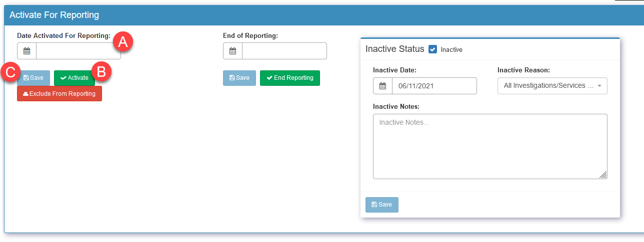This screenshot has width=644, height=242.
Task: Click the green Activate button
Action: (74, 78)
